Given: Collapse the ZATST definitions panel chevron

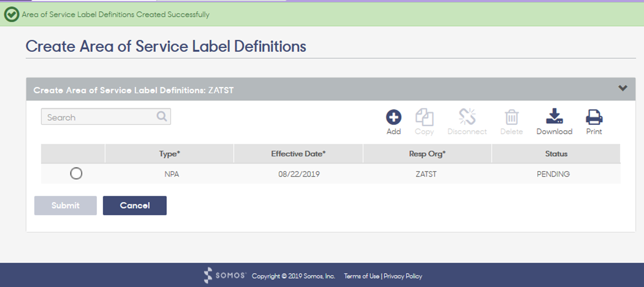Looking at the screenshot, I should tap(623, 88).
